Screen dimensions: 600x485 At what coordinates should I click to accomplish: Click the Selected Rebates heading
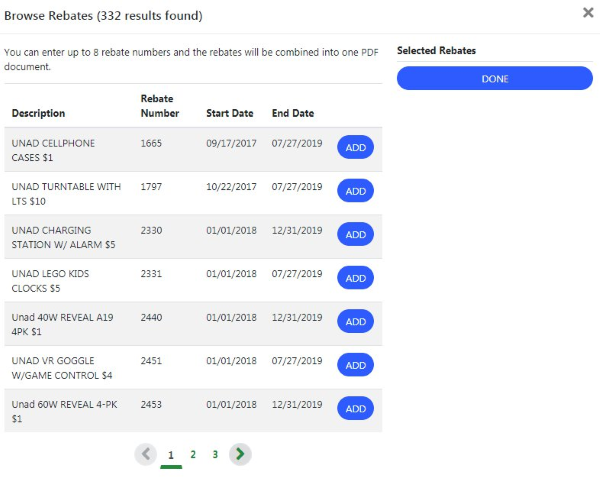tap(436, 50)
